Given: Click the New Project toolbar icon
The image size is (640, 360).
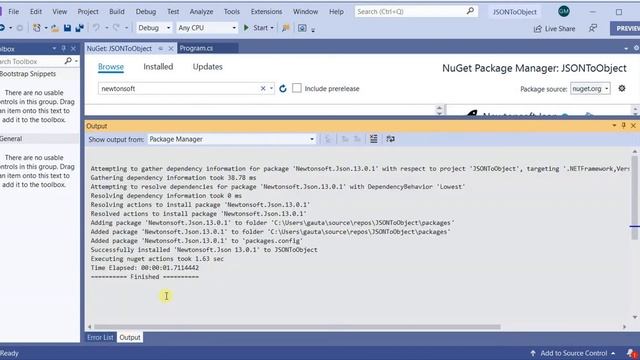Looking at the screenshot, I should point(37,28).
